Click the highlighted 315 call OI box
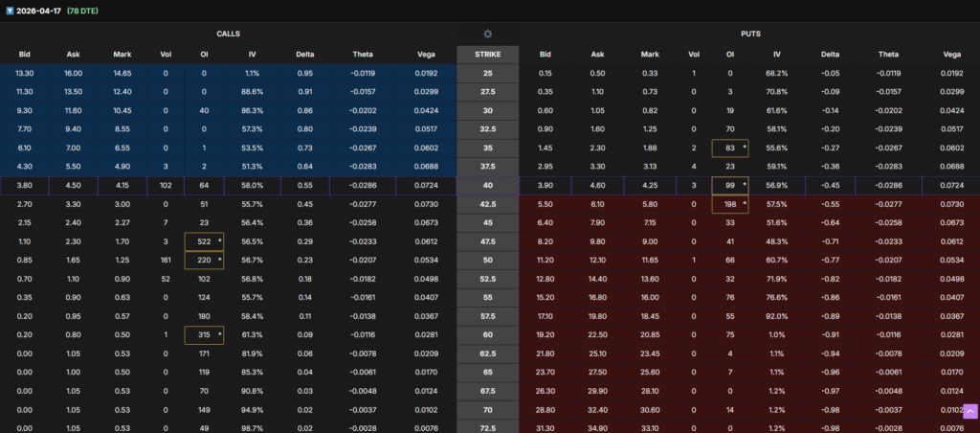980x433 pixels. 203,333
